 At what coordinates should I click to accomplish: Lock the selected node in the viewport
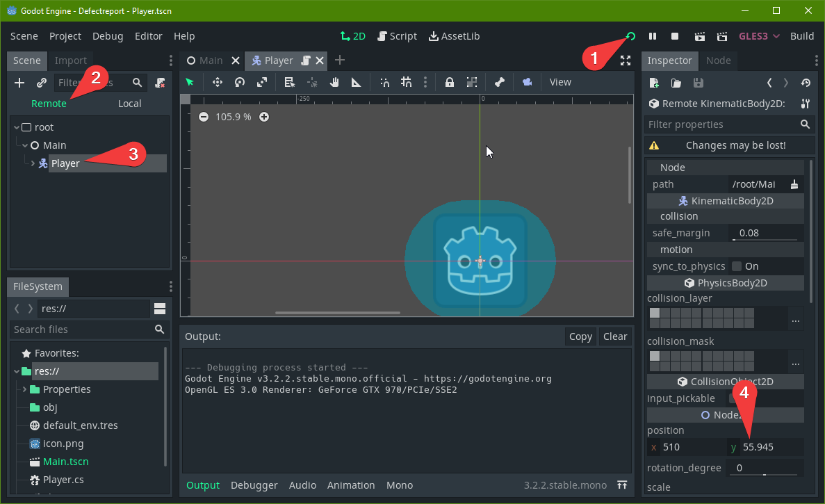[x=450, y=82]
